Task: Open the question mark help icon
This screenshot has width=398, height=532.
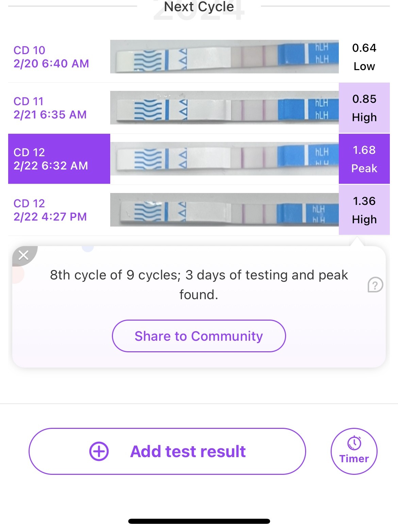Action: click(375, 285)
